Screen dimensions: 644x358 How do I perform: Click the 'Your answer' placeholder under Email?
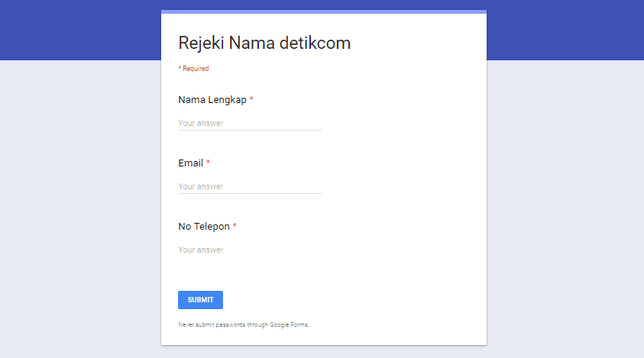201,186
